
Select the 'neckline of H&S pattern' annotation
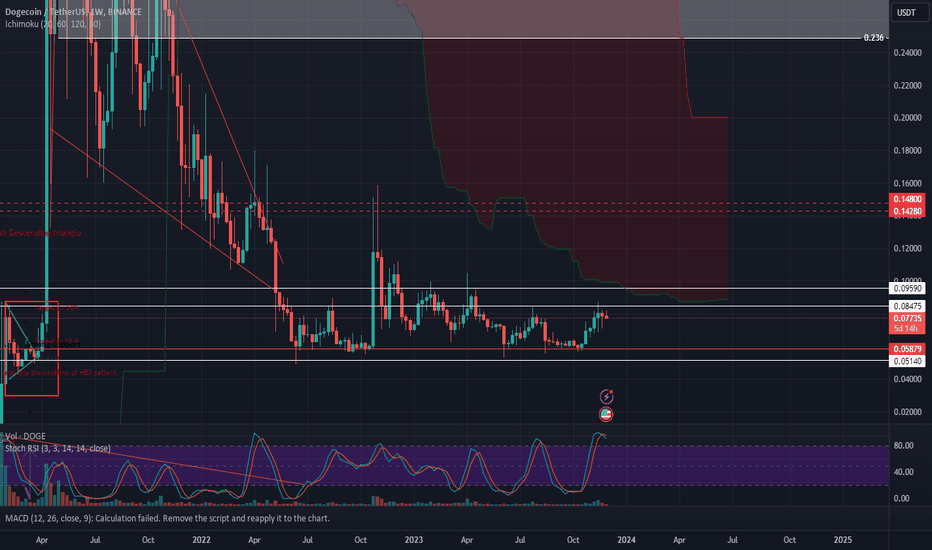pyautogui.click(x=62, y=373)
